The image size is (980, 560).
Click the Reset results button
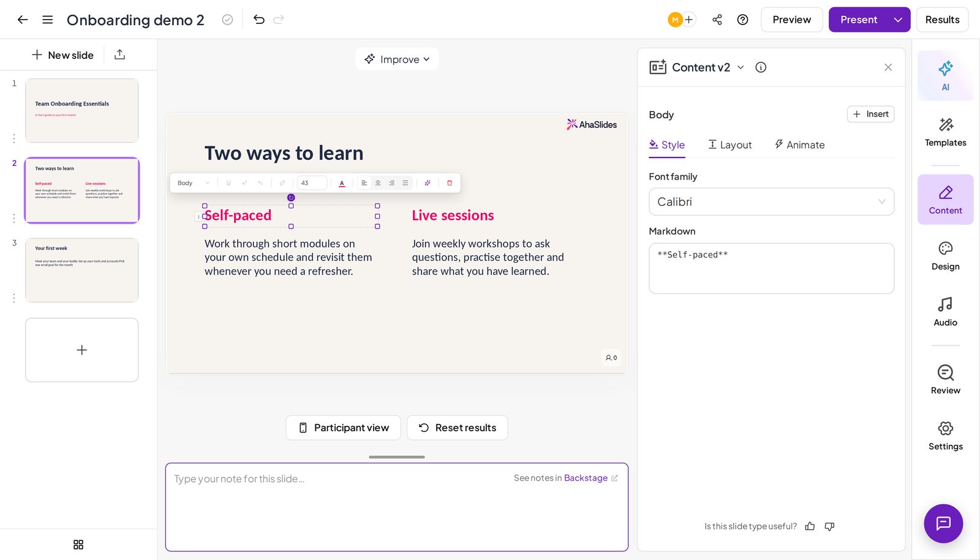[x=457, y=428]
